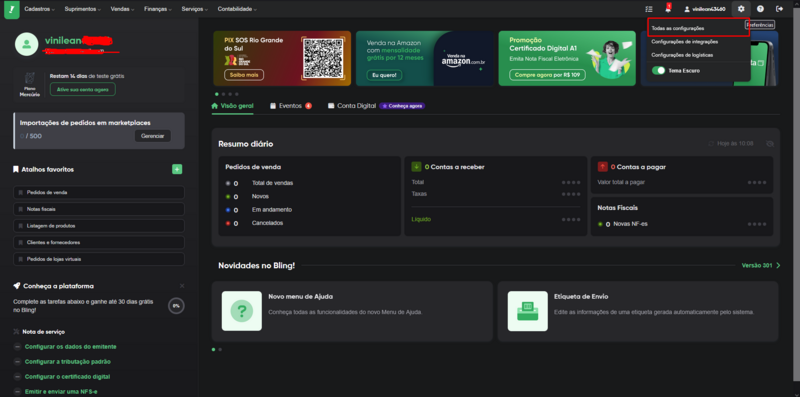
Task: Click the bookmark icon on Pedidos de lojas virtuais
Action: click(x=21, y=259)
